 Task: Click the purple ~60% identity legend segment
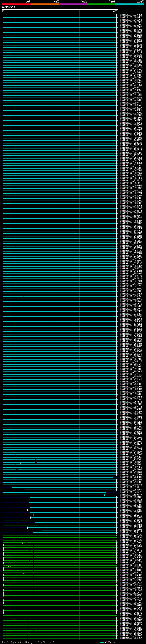tap(73, 4)
